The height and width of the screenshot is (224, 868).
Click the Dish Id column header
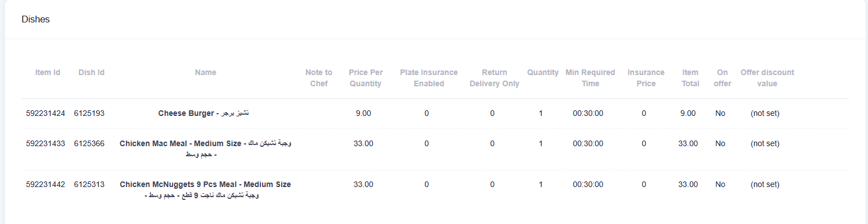click(x=91, y=72)
